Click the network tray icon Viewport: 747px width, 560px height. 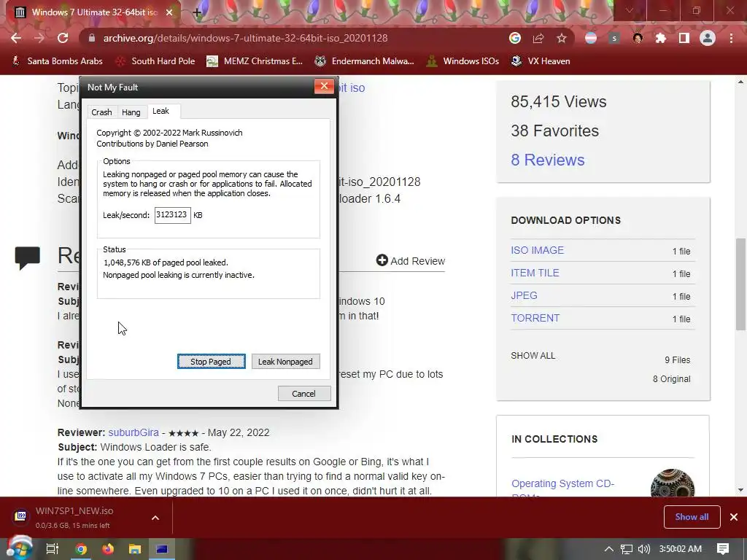click(x=627, y=549)
